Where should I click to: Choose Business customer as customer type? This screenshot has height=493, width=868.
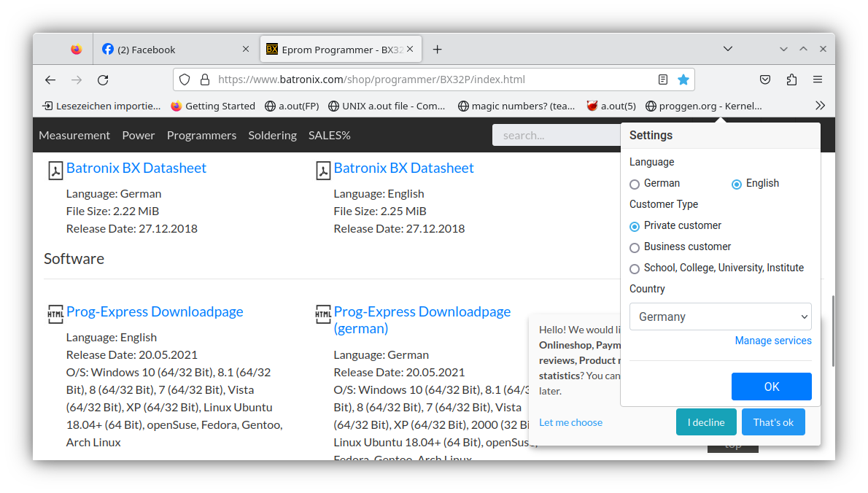635,247
